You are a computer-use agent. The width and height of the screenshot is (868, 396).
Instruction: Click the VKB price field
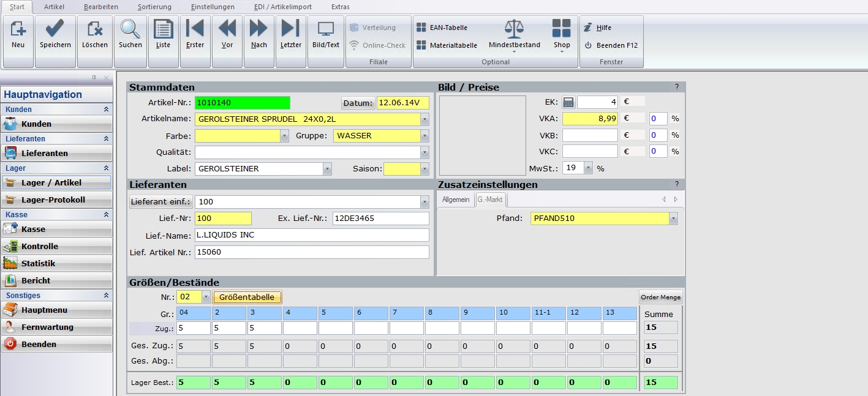pos(590,135)
